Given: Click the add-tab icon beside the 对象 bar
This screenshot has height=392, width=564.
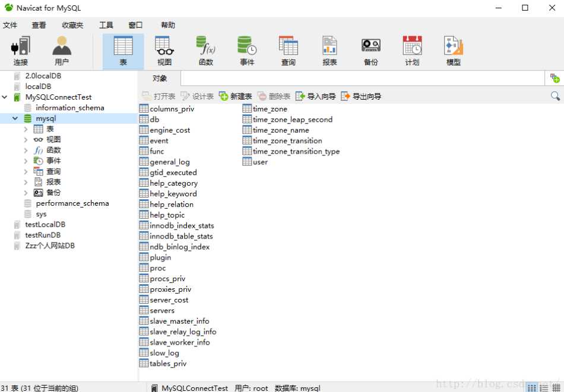Looking at the screenshot, I should coord(555,78).
